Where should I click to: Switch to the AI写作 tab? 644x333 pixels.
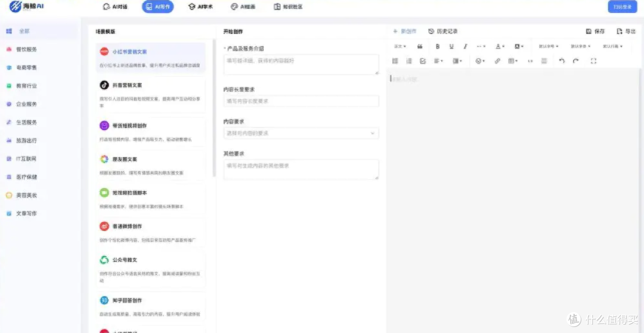157,7
